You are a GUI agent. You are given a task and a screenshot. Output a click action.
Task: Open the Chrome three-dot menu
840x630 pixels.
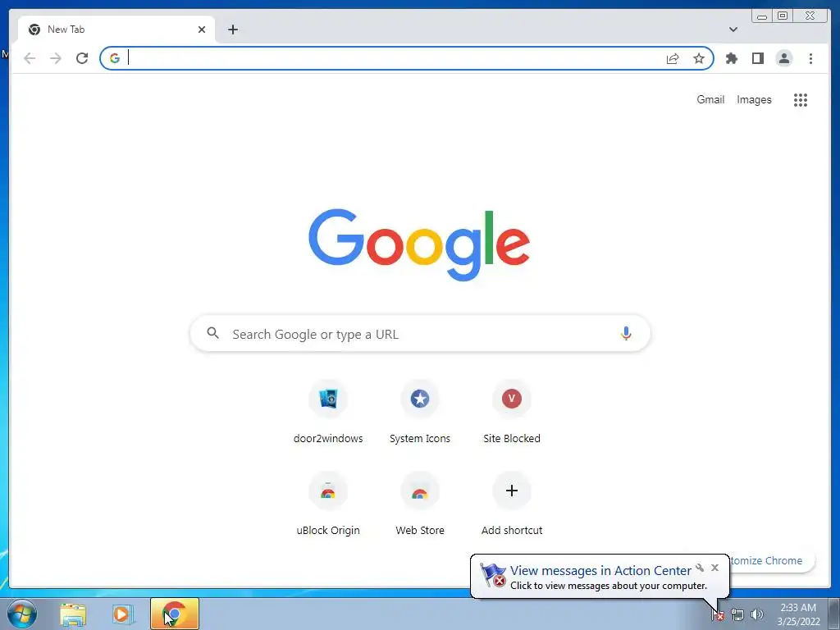pyautogui.click(x=810, y=58)
